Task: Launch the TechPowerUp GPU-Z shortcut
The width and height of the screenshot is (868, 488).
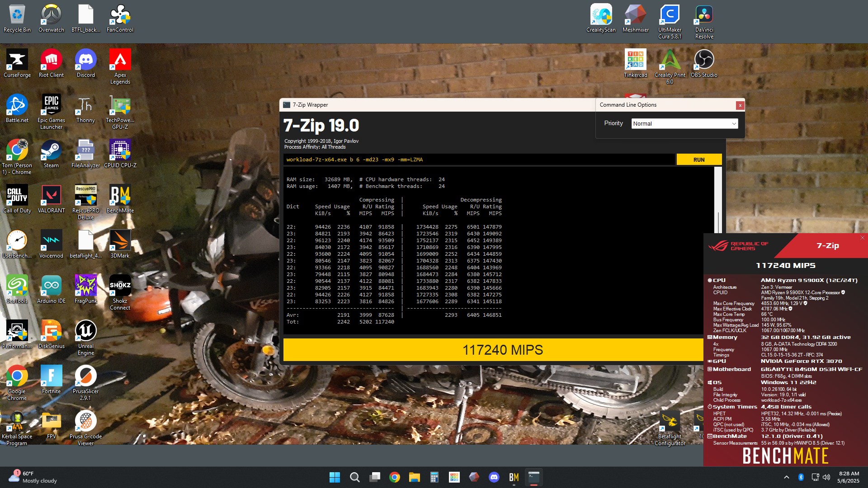Action: [x=120, y=112]
